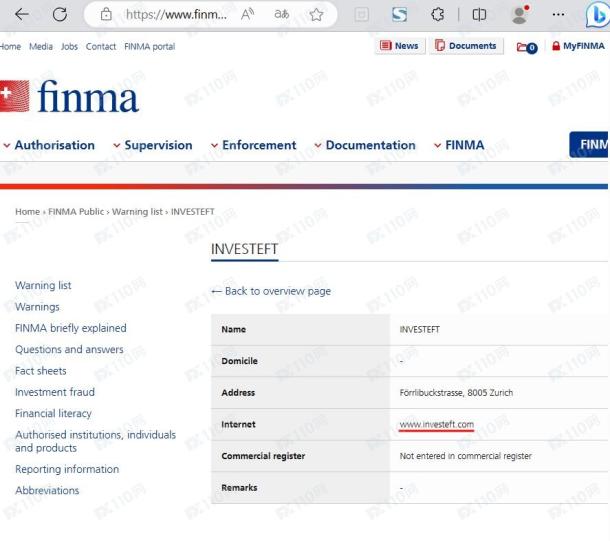
Task: Open the extensions puzzle icon
Action: tap(438, 14)
